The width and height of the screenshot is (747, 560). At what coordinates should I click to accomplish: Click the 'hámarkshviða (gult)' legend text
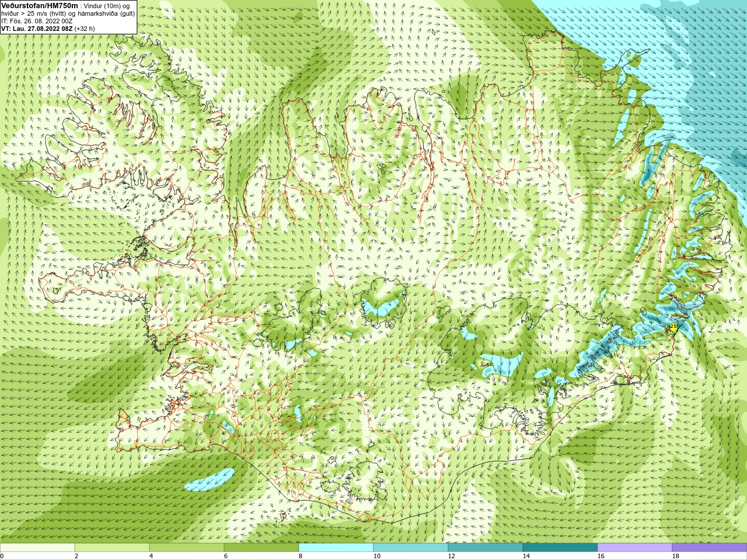pyautogui.click(x=106, y=13)
